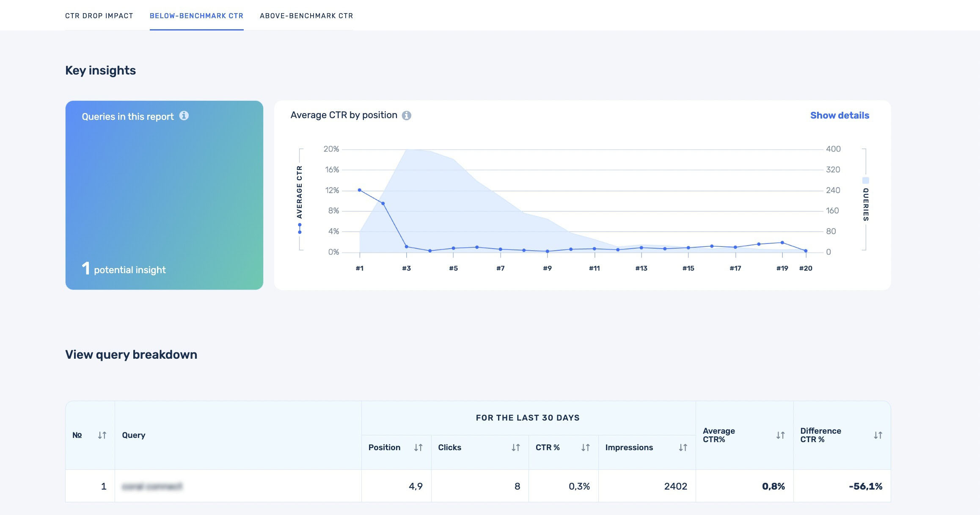Click the Average CTR legend line marker
980x515 pixels.
point(300,228)
